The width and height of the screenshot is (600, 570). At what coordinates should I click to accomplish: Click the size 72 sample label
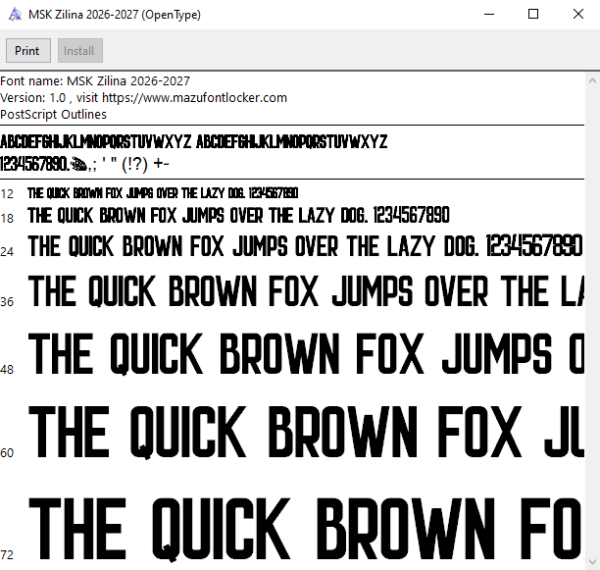point(7,555)
